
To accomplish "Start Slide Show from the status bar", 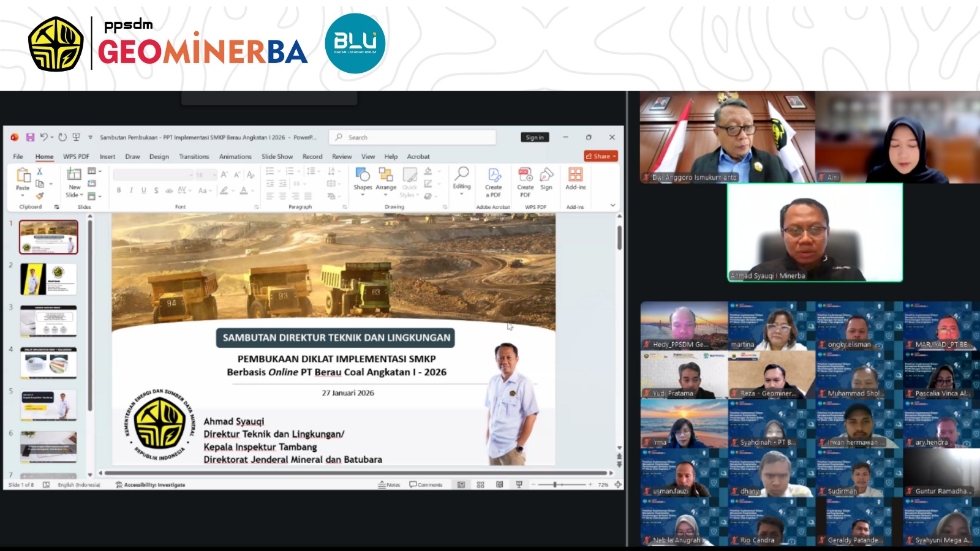I will (x=519, y=484).
